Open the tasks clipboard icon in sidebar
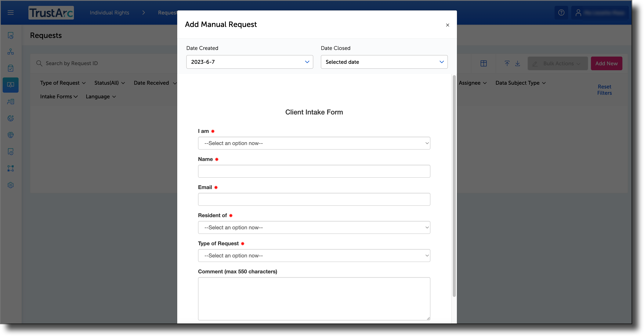The height and width of the screenshot is (336, 644). tap(10, 68)
